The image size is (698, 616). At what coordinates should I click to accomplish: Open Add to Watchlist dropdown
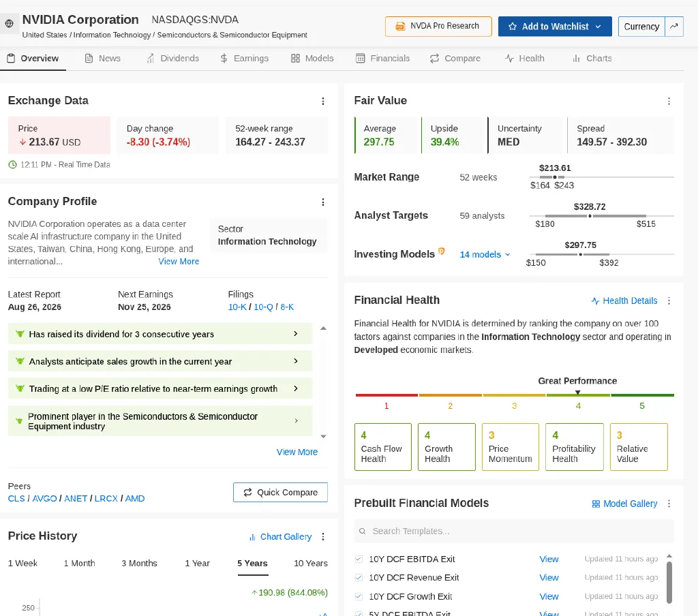(x=598, y=27)
